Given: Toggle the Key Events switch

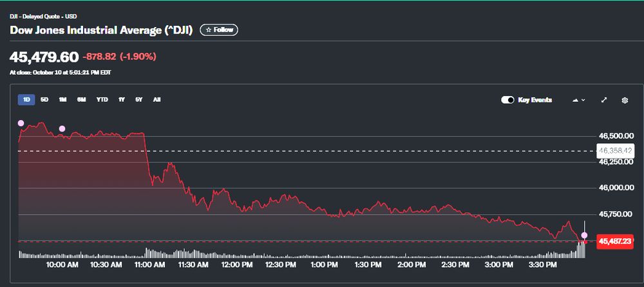Looking at the screenshot, I should pyautogui.click(x=507, y=100).
